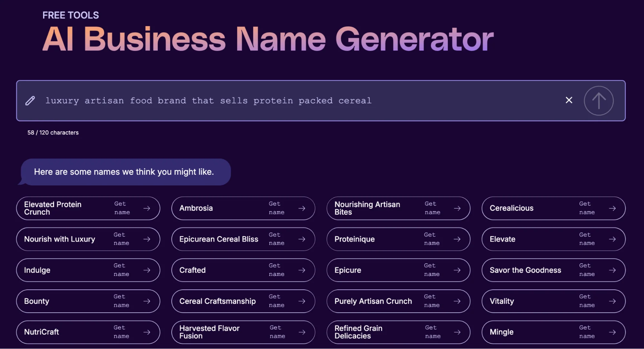Submit the prompt with the up-arrow icon

599,100
